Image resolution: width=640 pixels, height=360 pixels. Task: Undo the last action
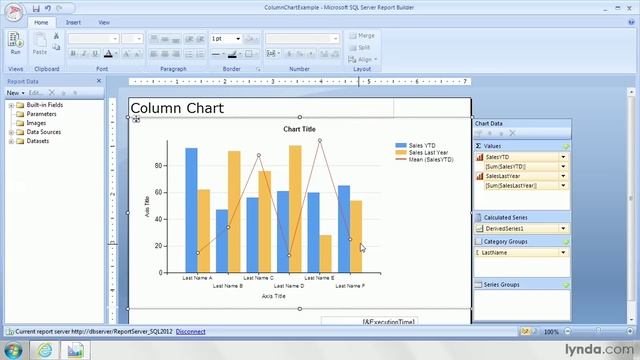[48, 8]
